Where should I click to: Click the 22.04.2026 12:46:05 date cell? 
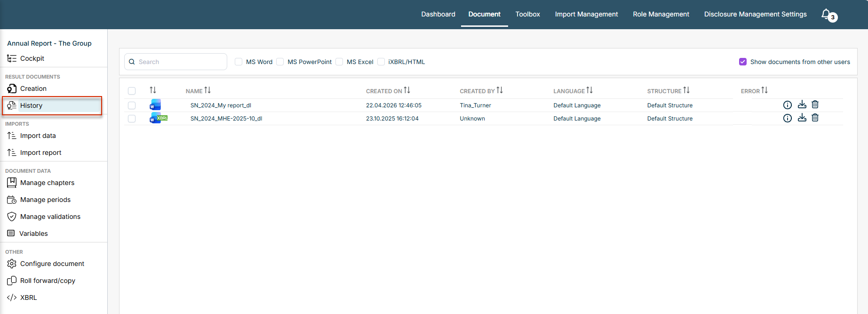394,105
